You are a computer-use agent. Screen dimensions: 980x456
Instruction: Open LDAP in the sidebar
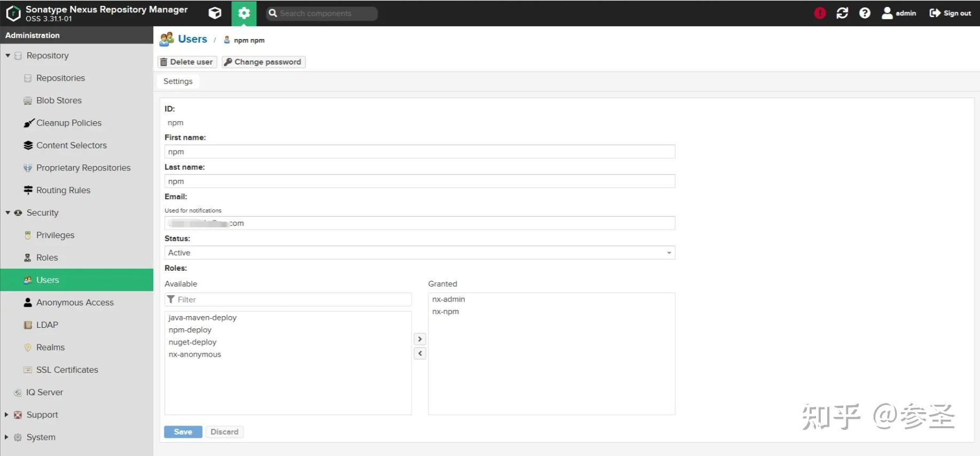47,325
